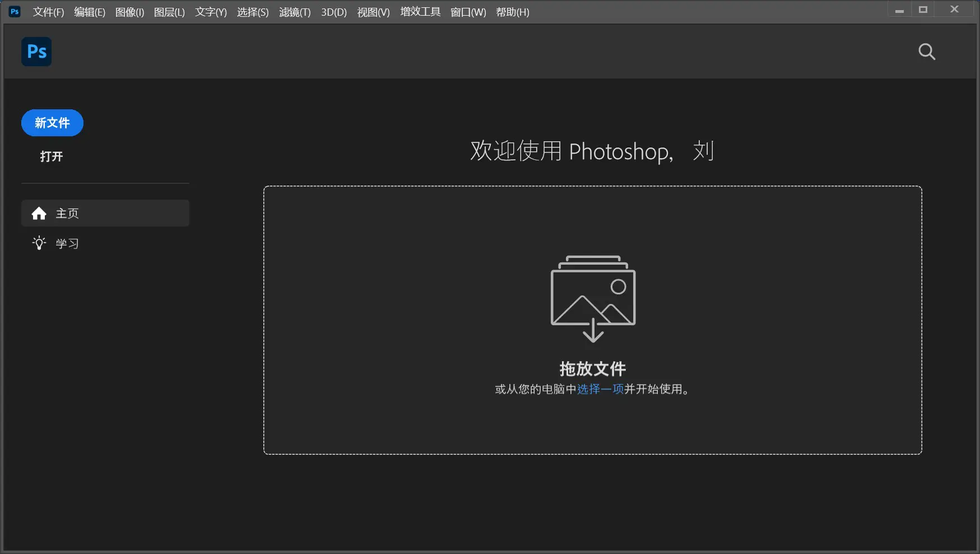
Task: Open the 增效工具 menu
Action: 420,12
